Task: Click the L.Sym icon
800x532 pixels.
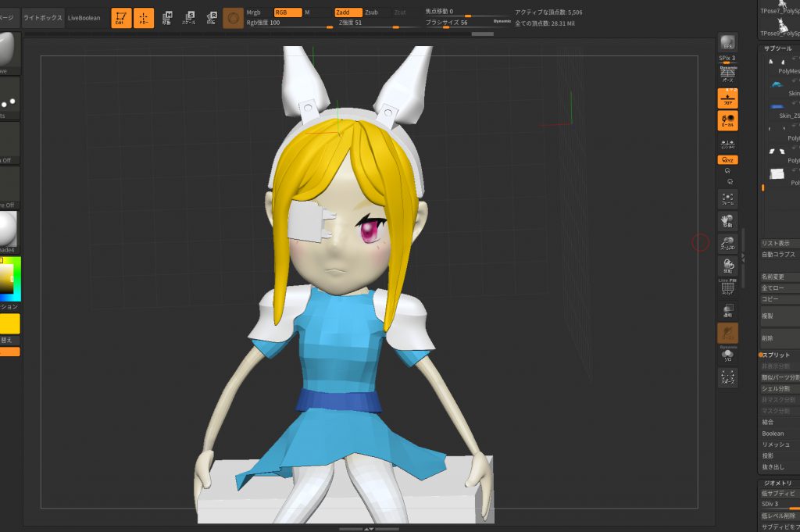Action: tap(727, 144)
